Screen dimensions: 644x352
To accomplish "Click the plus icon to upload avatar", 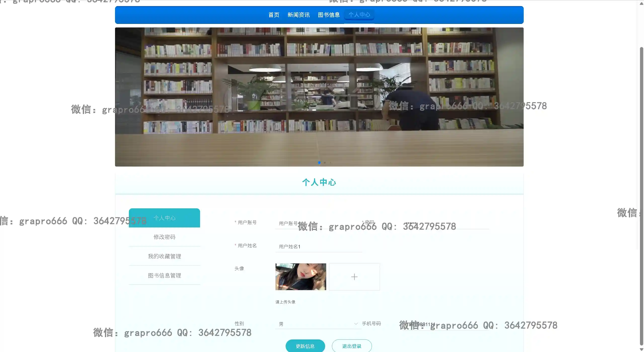I will coord(354,277).
